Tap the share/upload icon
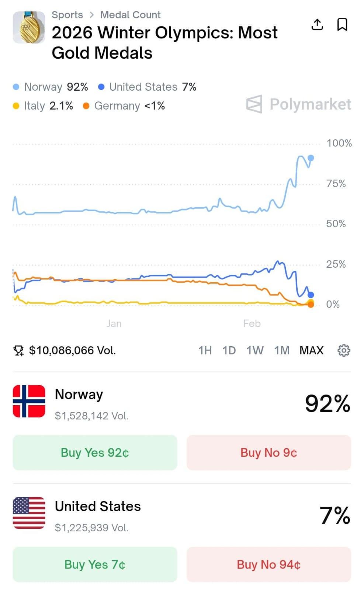Viewport: 364px width, 590px height. pyautogui.click(x=317, y=24)
